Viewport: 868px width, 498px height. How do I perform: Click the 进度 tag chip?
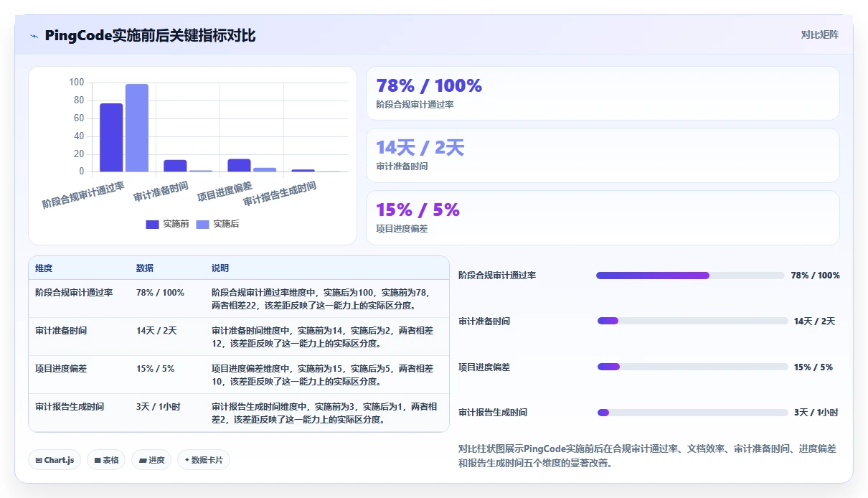coord(151,460)
